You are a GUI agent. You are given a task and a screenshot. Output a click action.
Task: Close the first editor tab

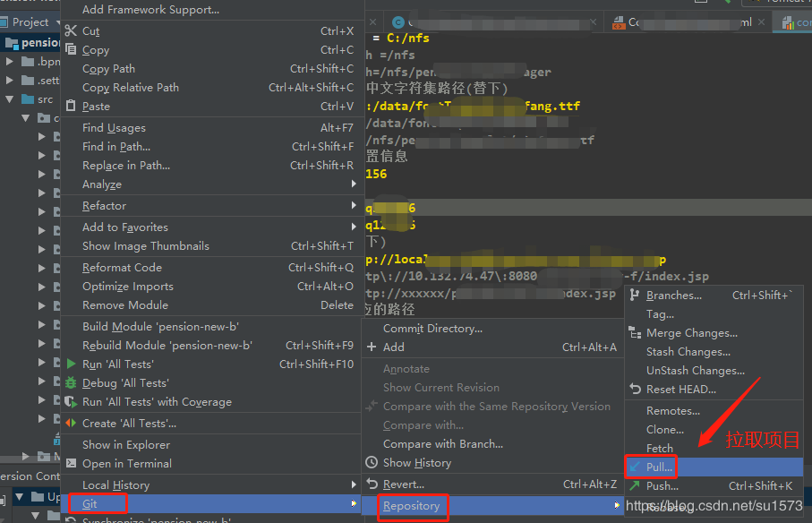pyautogui.click(x=372, y=22)
